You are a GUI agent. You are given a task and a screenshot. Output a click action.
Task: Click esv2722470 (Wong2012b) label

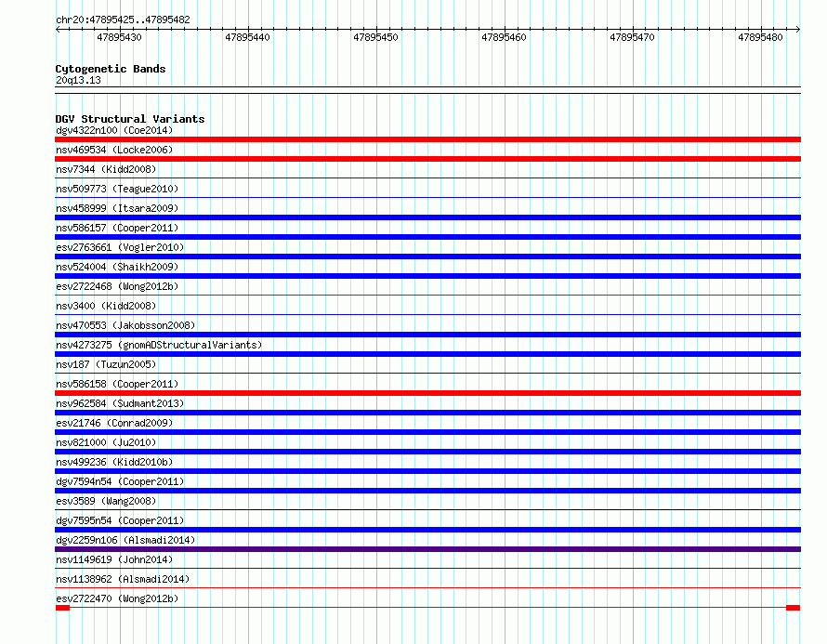[117, 598]
